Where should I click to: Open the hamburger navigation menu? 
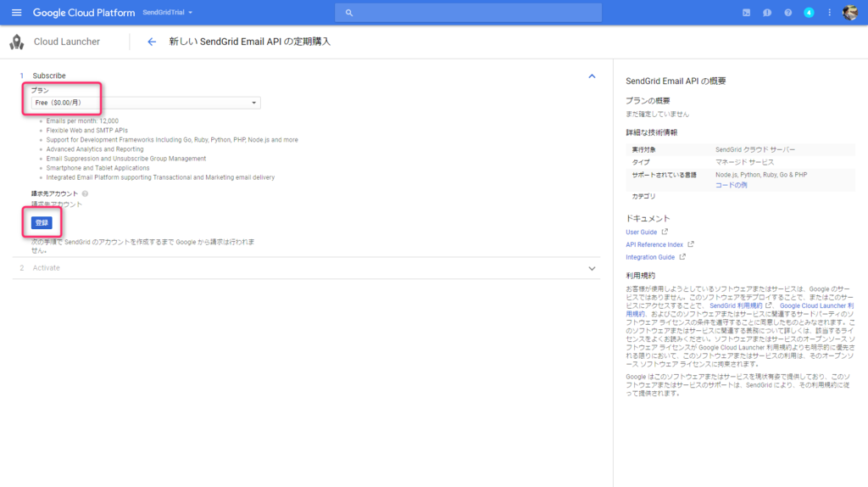click(17, 12)
